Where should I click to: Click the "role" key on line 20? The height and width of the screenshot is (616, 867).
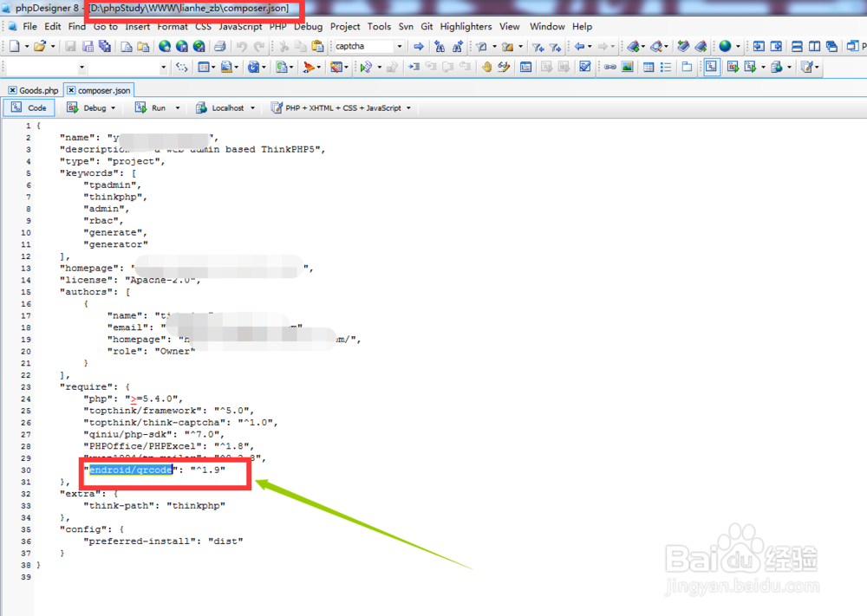click(x=125, y=352)
